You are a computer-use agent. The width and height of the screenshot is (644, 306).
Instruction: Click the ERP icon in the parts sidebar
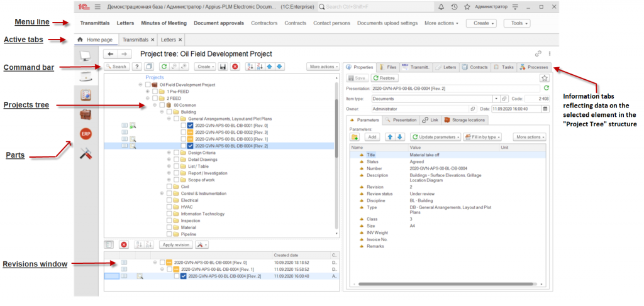point(86,134)
